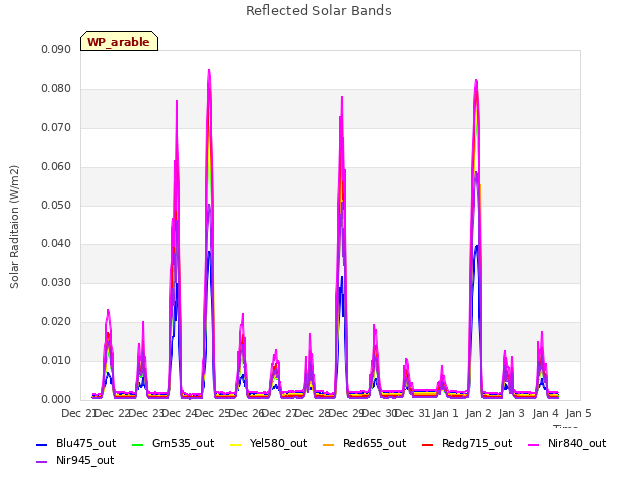This screenshot has width=640, height=480.
Task: Click the Solar Raditaion (W/m2) axis label
Action: (14, 227)
